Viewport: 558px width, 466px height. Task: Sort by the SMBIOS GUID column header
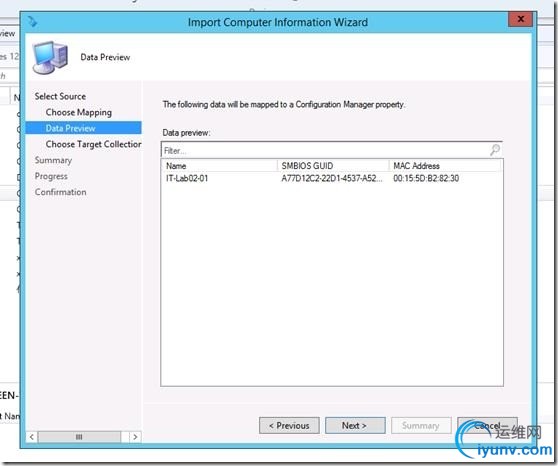click(333, 166)
